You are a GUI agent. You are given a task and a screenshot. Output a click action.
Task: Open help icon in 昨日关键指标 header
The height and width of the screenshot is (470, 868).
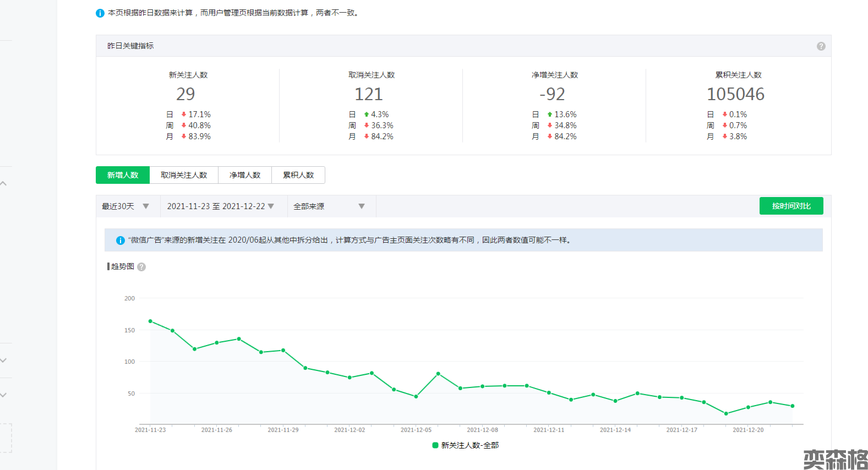click(821, 46)
